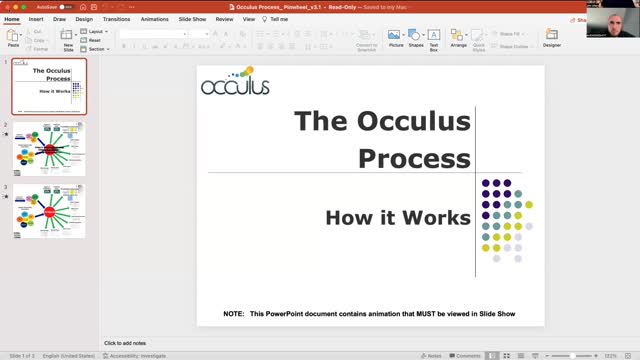Open the Insert ribbon tab

pyautogui.click(x=36, y=19)
